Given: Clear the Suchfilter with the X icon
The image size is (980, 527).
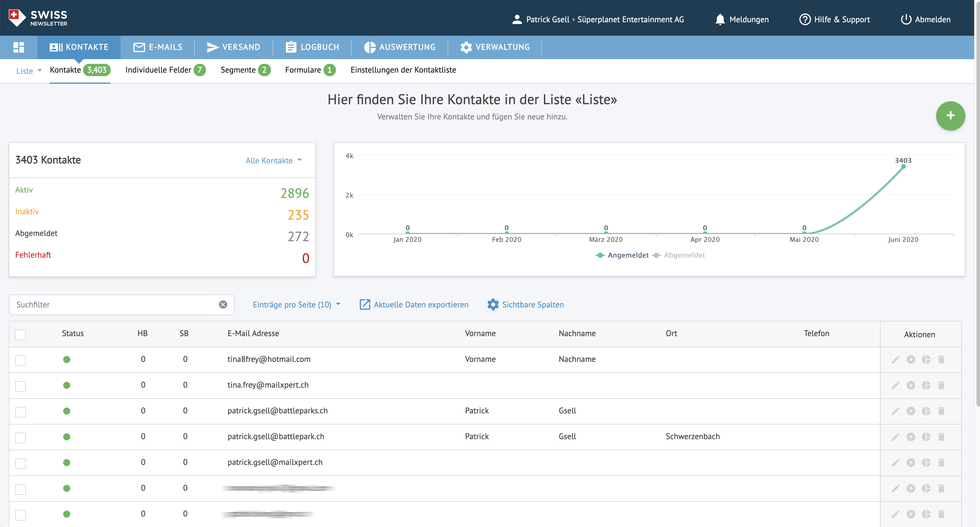Looking at the screenshot, I should tap(223, 304).
